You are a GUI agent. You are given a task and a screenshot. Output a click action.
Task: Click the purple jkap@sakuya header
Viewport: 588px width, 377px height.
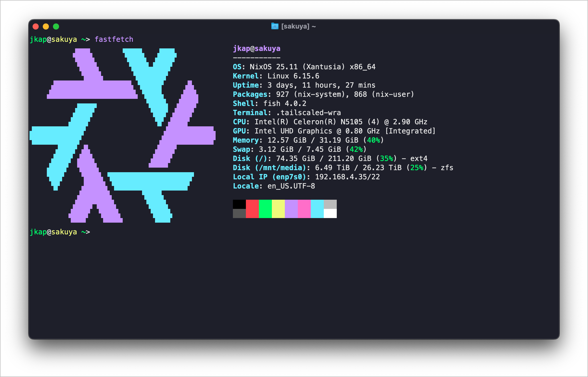pos(257,48)
